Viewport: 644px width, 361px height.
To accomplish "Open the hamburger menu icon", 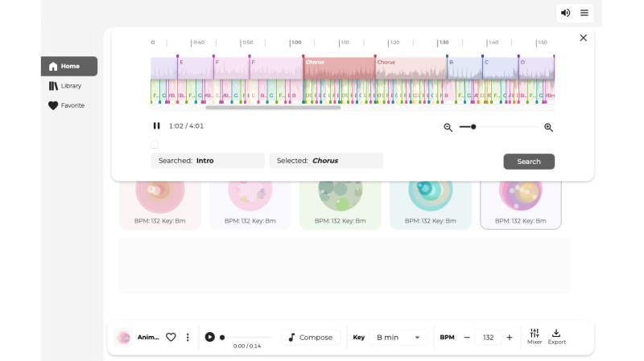I will click(585, 13).
